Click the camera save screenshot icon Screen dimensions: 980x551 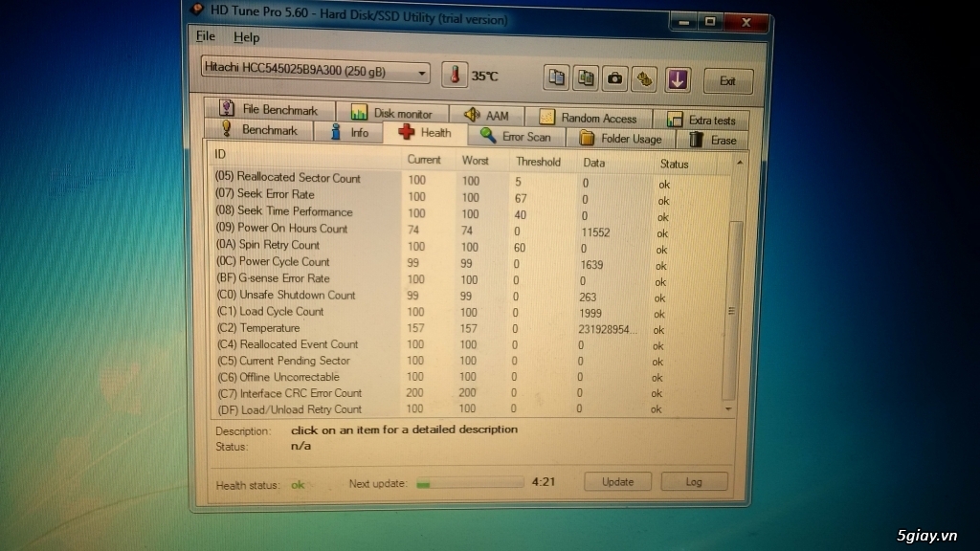(614, 79)
